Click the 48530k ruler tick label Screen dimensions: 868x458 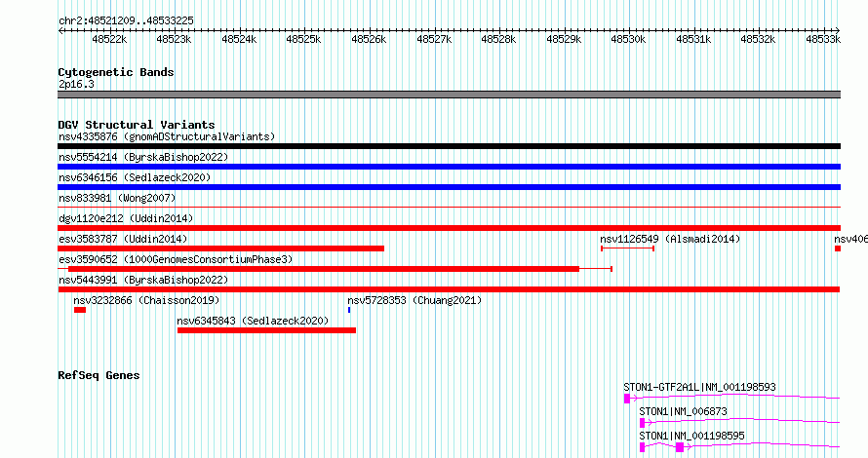click(628, 39)
